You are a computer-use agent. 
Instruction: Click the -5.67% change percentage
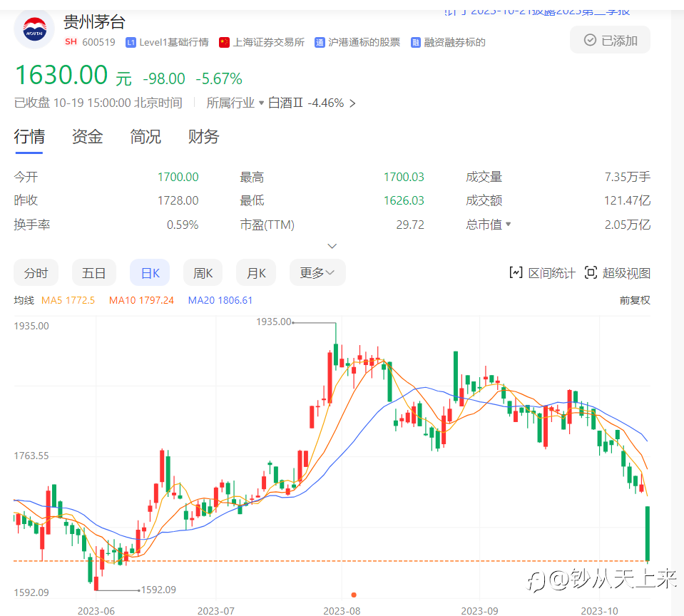point(219,79)
